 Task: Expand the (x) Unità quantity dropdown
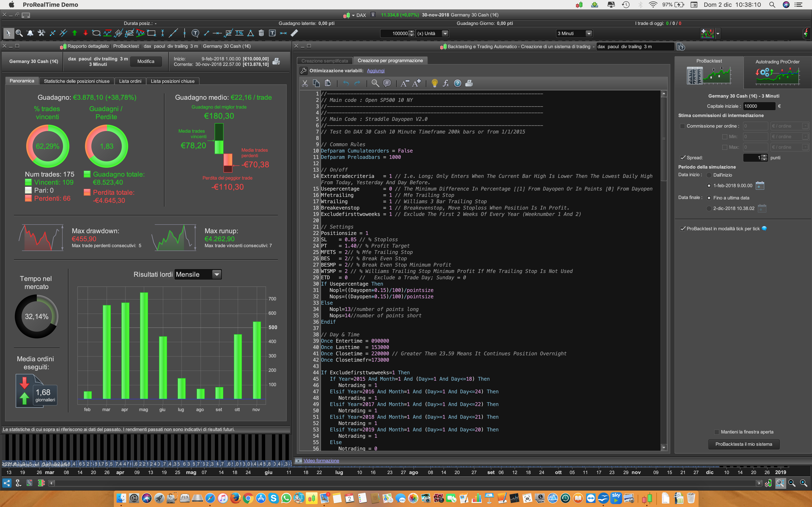coord(445,34)
